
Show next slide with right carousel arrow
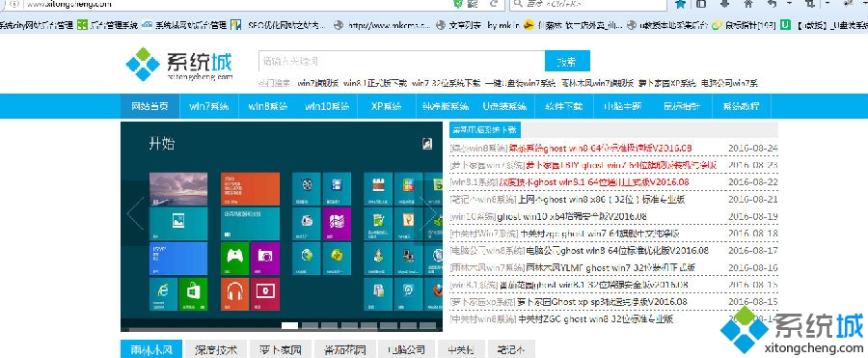[x=428, y=213]
